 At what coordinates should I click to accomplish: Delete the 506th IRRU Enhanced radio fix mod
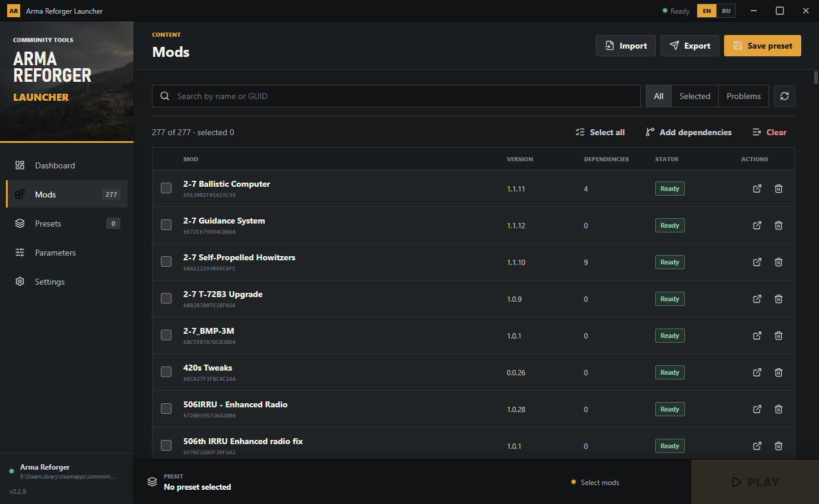[779, 446]
